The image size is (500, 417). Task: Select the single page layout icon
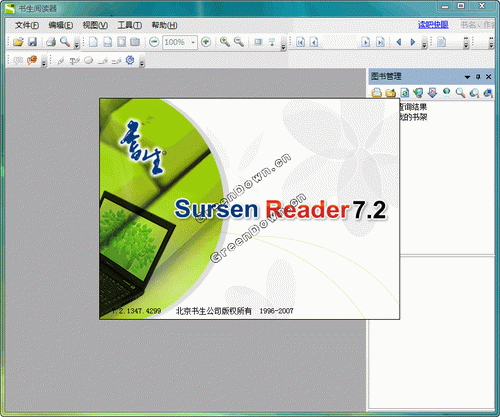(x=93, y=42)
